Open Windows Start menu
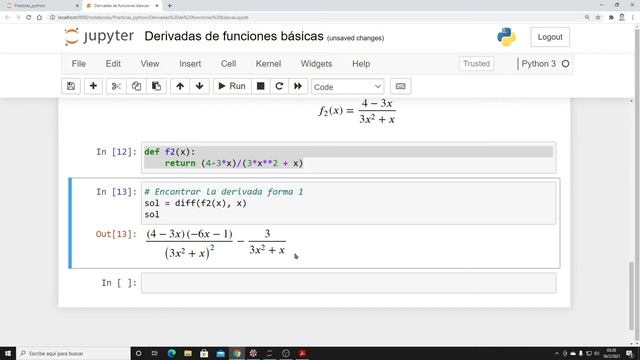This screenshot has height=360, width=640. (x=8, y=353)
